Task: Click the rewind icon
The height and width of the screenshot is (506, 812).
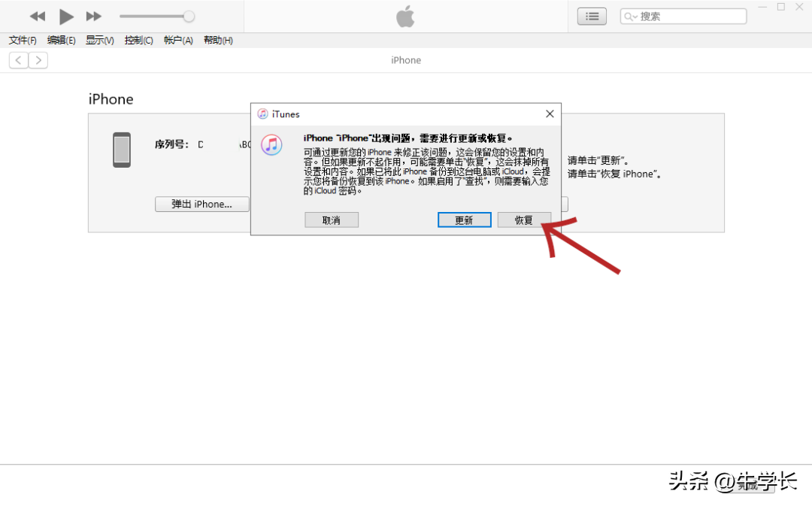Action: click(37, 16)
